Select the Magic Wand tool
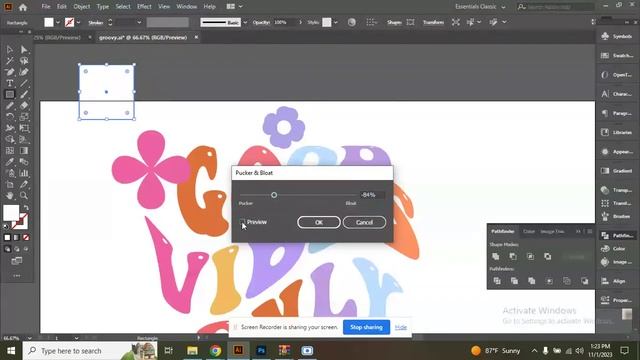640x360 pixels. [9, 61]
